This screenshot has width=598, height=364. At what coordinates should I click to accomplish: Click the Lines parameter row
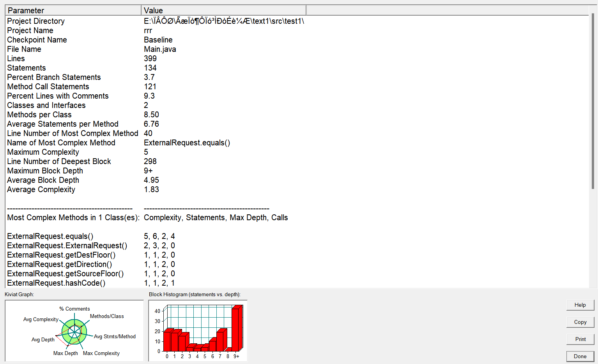(x=297, y=58)
